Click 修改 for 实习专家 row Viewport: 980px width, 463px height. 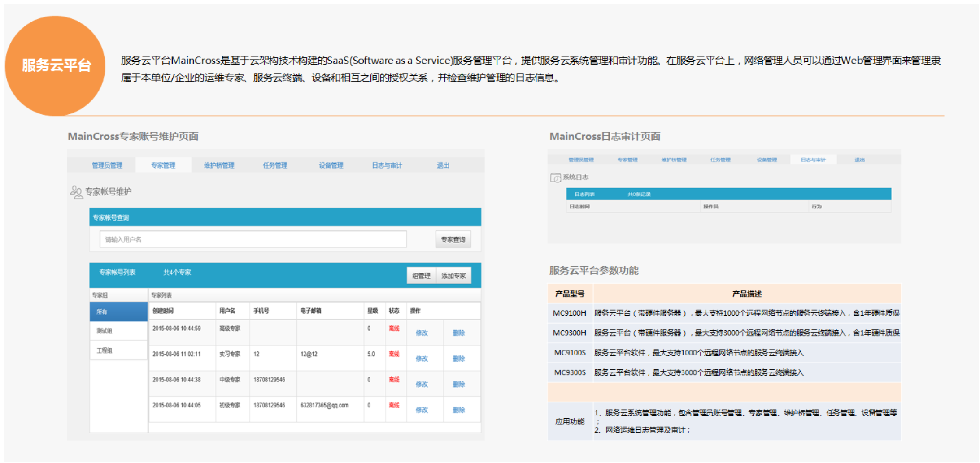[x=422, y=359]
